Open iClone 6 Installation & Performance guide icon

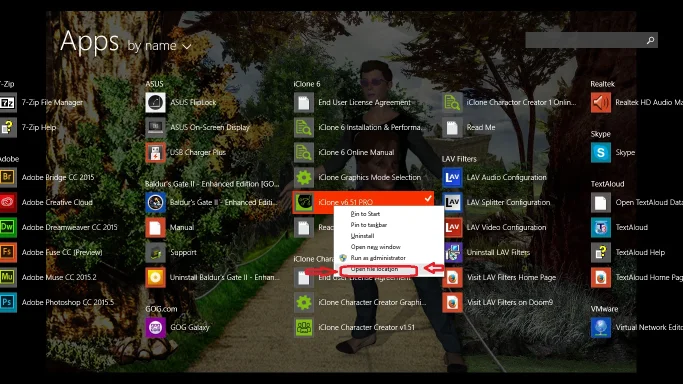click(x=304, y=128)
